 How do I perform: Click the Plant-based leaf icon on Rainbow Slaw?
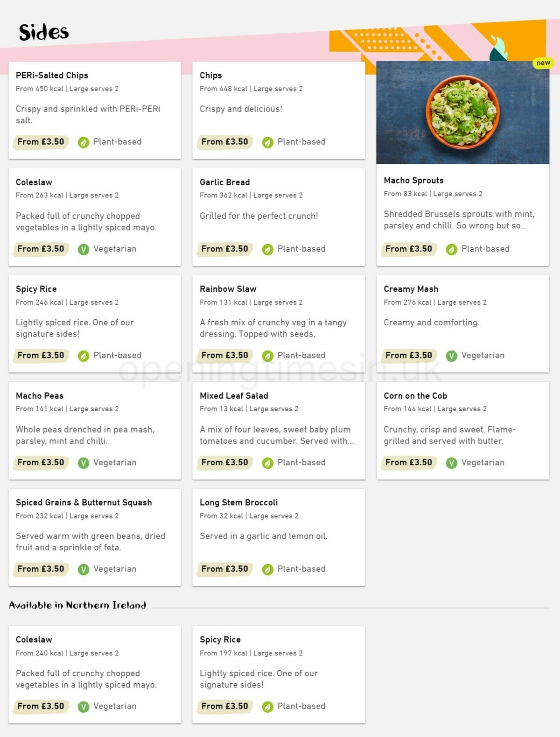point(267,355)
